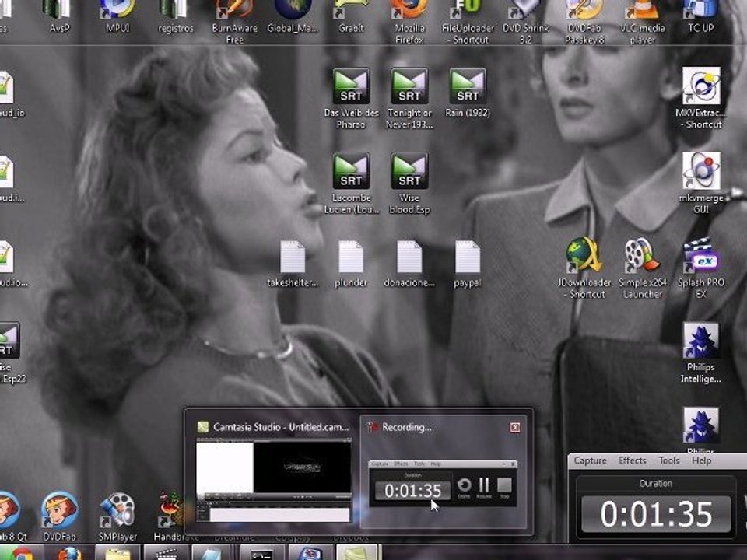Open the Tools menu in the recorder
This screenshot has height=560, width=747.
pos(669,460)
